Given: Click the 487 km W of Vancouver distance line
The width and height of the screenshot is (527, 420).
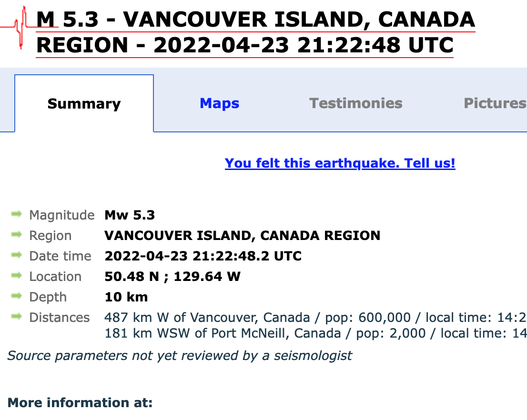Looking at the screenshot, I should coord(314,318).
